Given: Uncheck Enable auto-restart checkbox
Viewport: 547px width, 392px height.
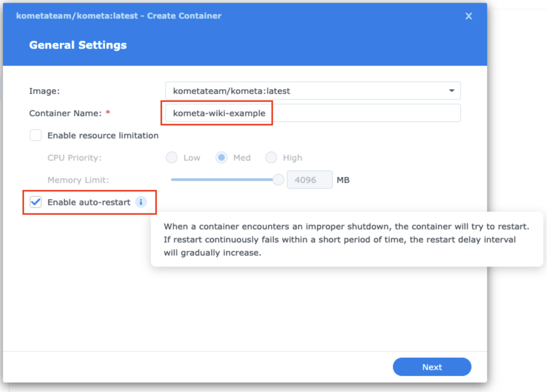Looking at the screenshot, I should pos(36,202).
